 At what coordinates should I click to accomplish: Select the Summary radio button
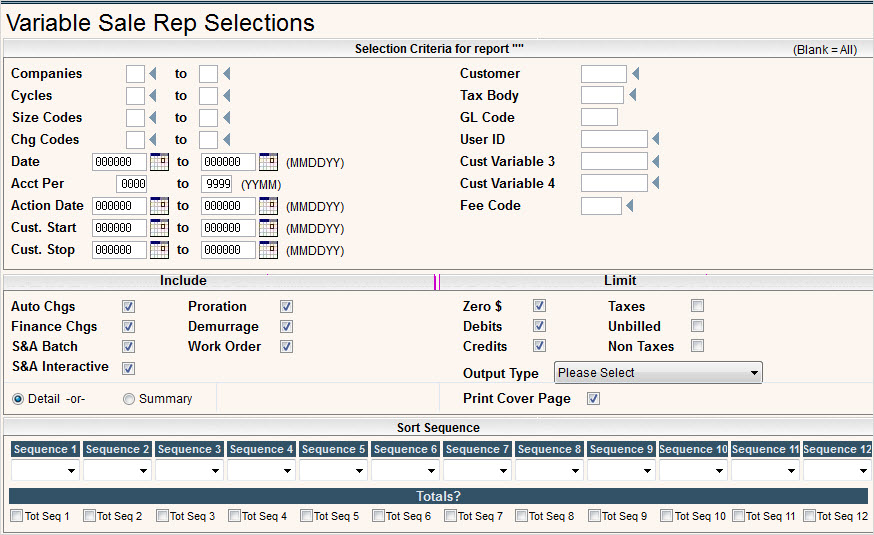(x=129, y=399)
